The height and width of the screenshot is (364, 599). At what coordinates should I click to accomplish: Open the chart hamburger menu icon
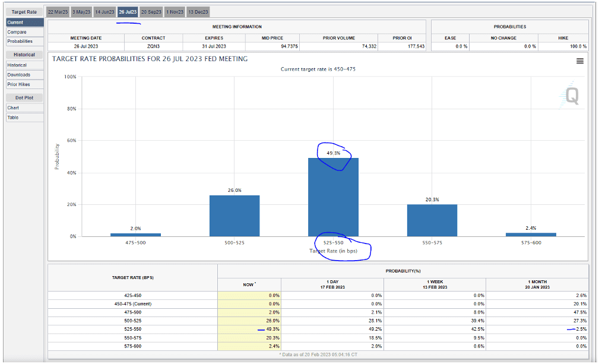(579, 61)
